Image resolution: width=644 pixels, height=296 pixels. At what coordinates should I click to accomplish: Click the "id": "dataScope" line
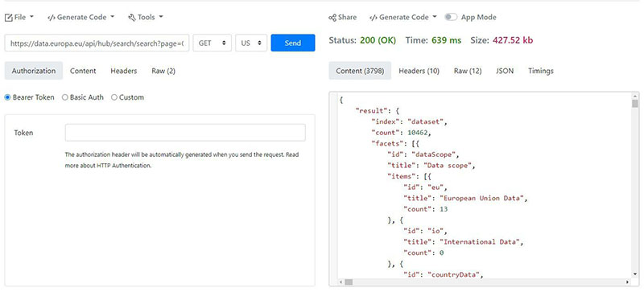tap(423, 154)
